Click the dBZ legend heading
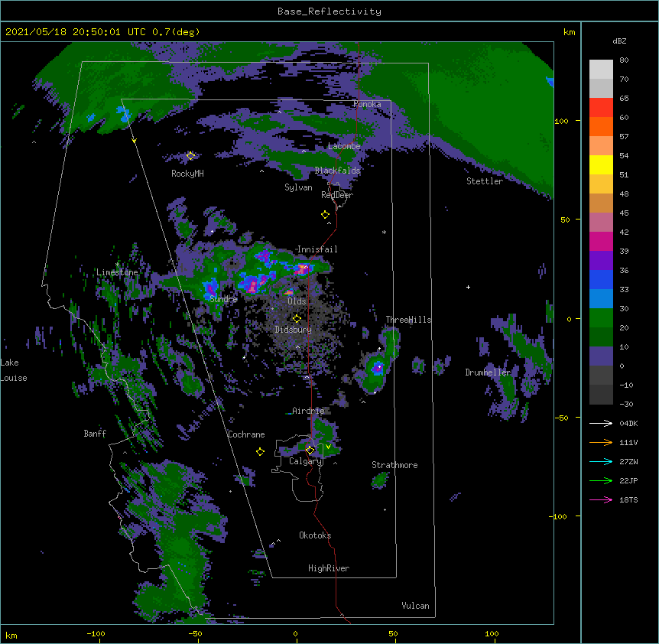 [619, 41]
